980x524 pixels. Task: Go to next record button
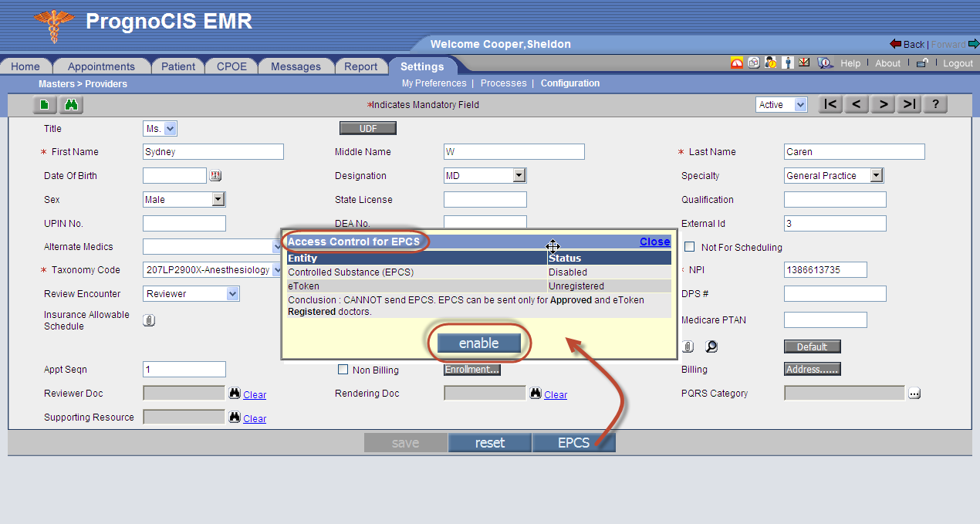pyautogui.click(x=884, y=105)
